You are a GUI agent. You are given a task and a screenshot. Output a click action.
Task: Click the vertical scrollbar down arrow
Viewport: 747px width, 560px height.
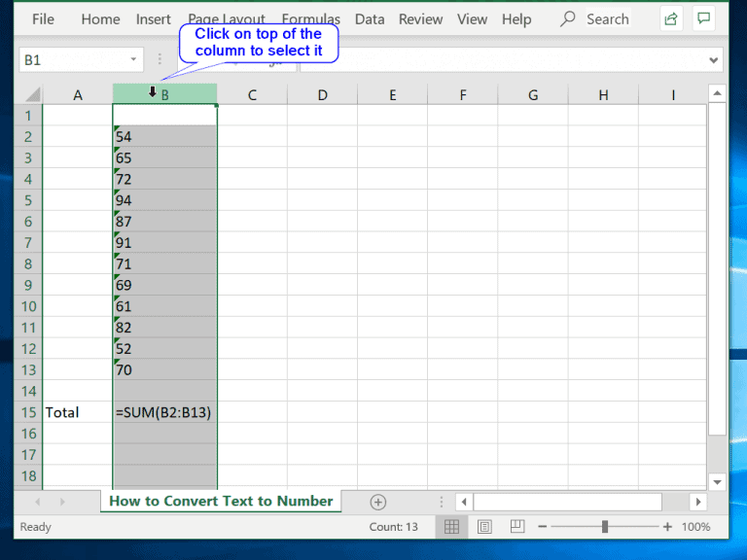coord(717,481)
